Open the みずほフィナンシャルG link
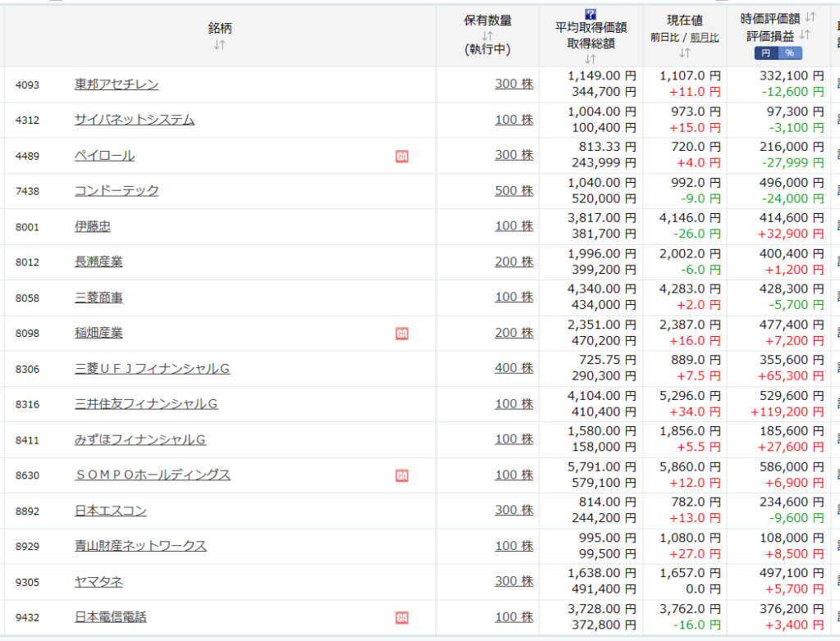Image resolution: width=840 pixels, height=641 pixels. point(140,439)
